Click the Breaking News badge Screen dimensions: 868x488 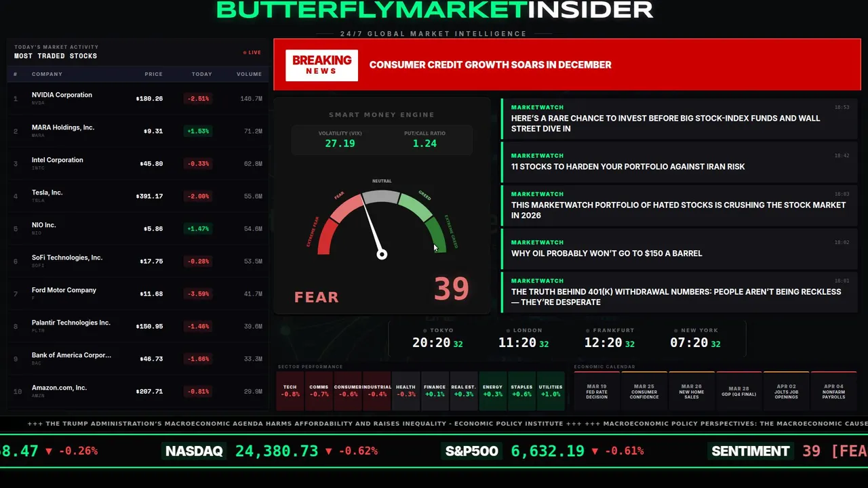tap(321, 65)
